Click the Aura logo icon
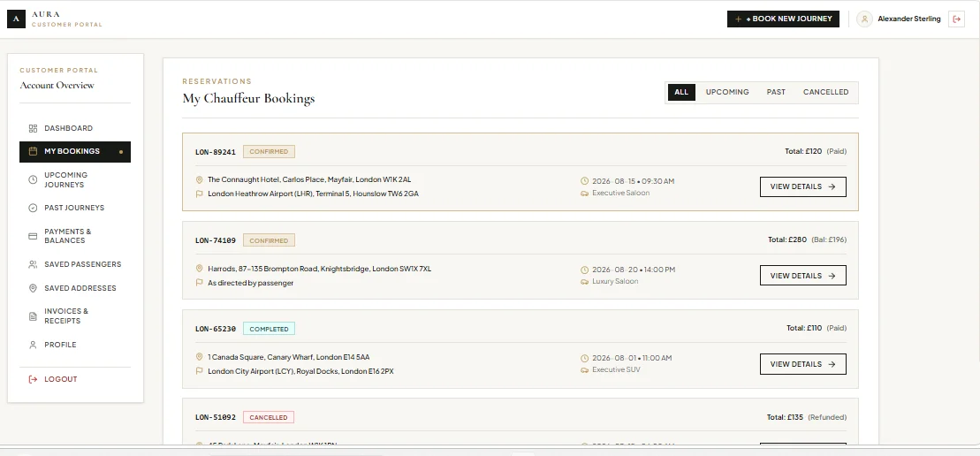980x456 pixels. click(x=16, y=19)
